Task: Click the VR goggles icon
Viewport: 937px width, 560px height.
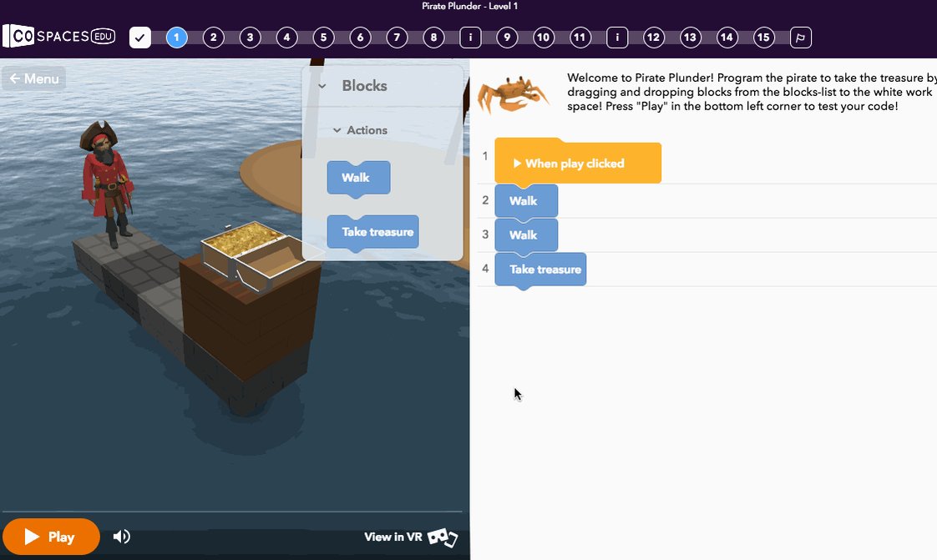Action: tap(443, 537)
